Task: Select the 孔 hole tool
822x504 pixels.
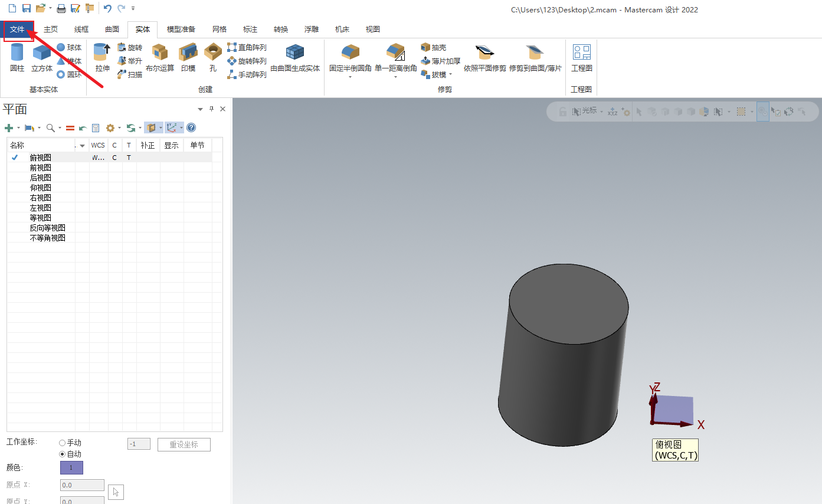Action: click(212, 58)
